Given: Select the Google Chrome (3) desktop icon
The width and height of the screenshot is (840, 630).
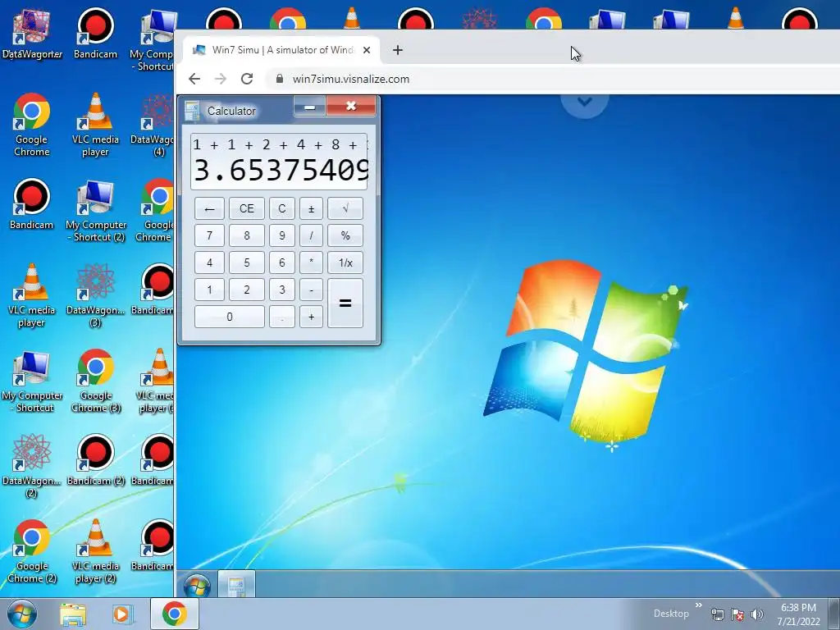Looking at the screenshot, I should (96, 381).
